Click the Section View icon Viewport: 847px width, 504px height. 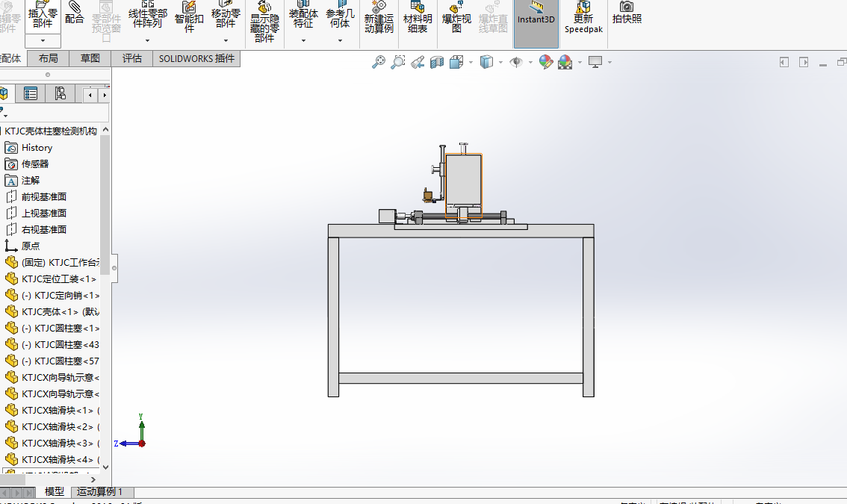[437, 62]
